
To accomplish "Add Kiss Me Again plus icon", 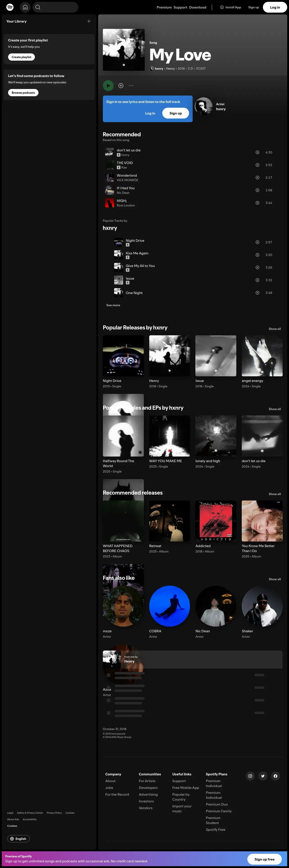I will [257, 255].
